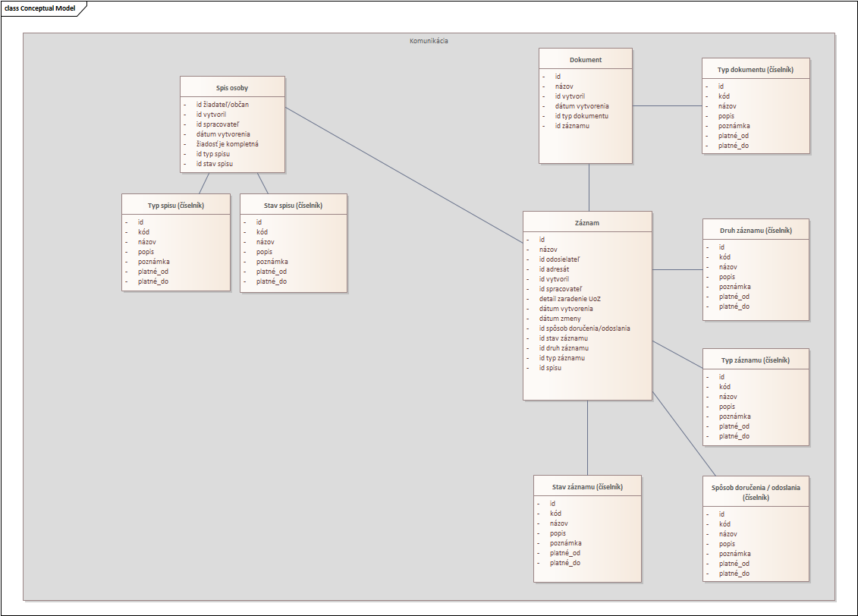
Task: Select the Komunikácia package label
Action: [x=429, y=41]
